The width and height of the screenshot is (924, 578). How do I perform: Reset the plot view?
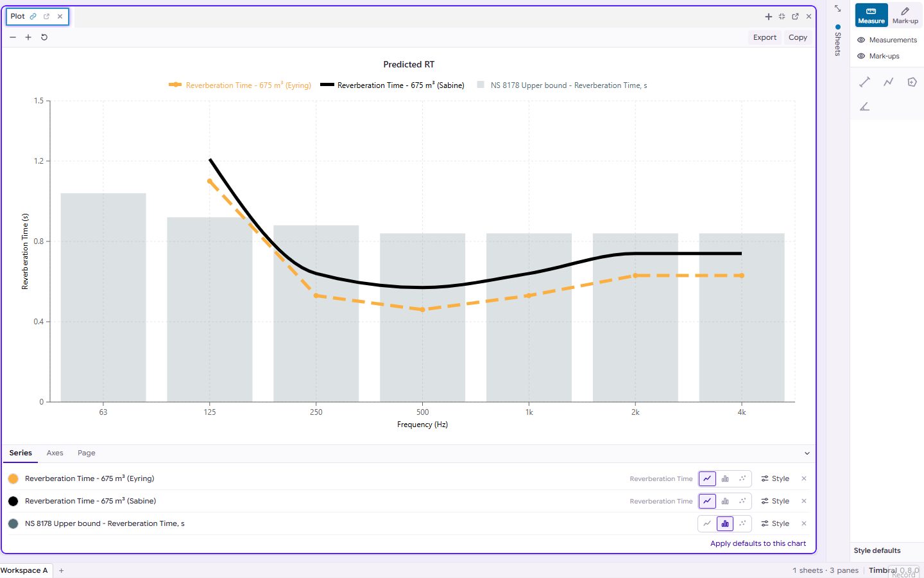(x=44, y=37)
